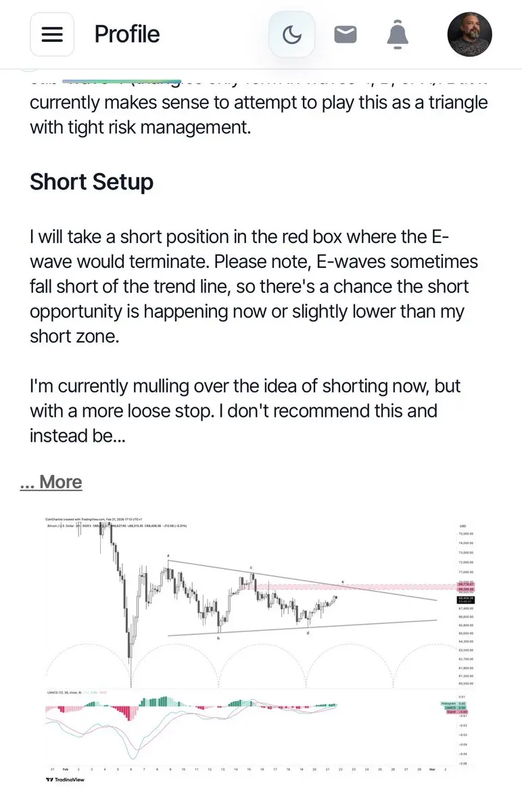The height and width of the screenshot is (812, 522).
Task: Click the 'c' wave label on chart
Action: click(252, 568)
